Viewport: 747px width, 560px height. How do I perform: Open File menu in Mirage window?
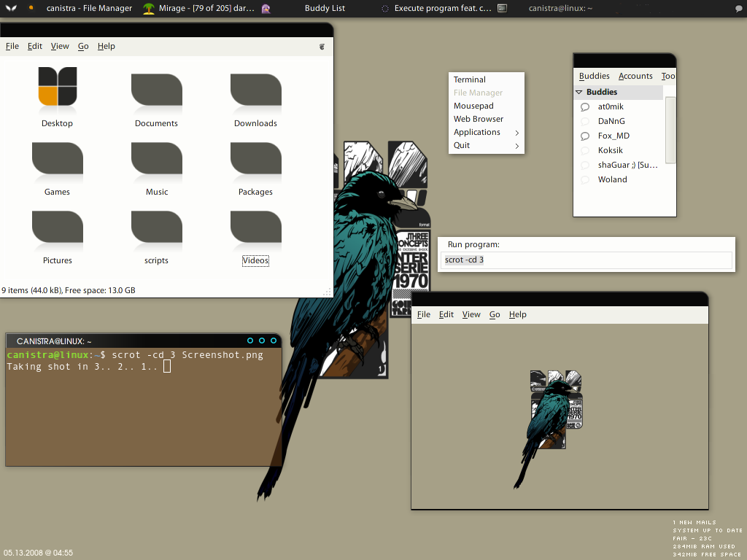(424, 314)
